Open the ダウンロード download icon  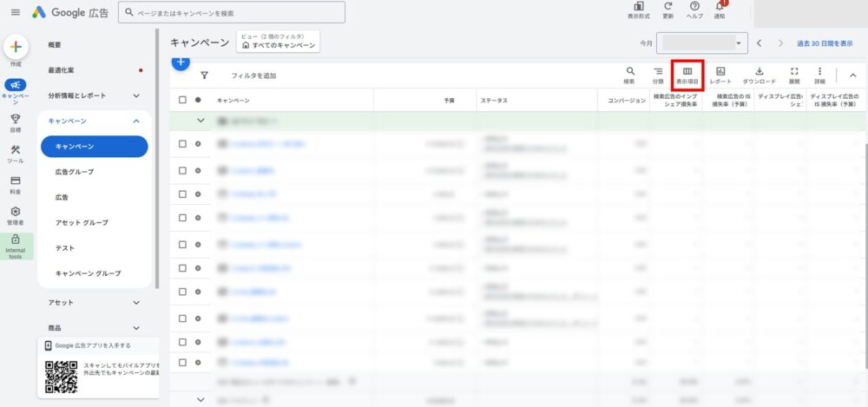(759, 75)
